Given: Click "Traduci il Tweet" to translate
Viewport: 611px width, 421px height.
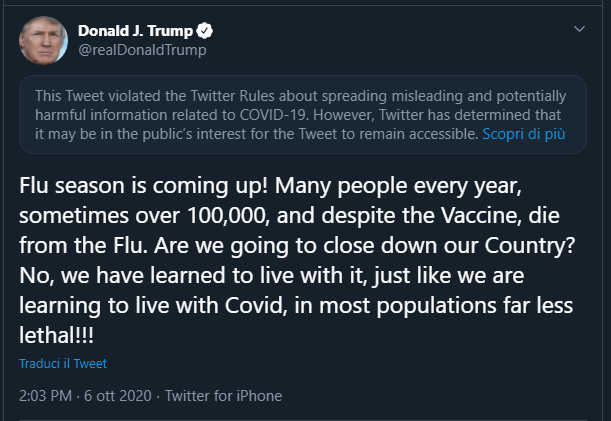Looking at the screenshot, I should click(x=62, y=364).
